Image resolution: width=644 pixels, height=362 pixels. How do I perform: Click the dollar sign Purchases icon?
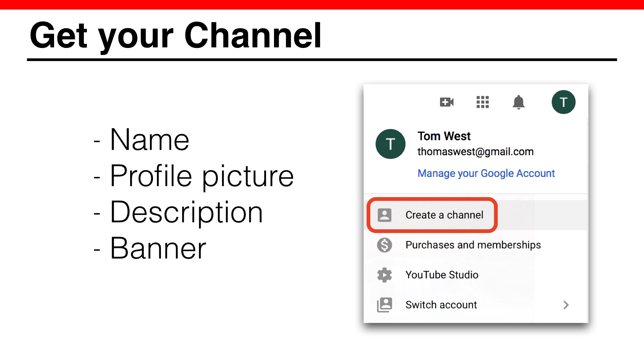pos(384,245)
